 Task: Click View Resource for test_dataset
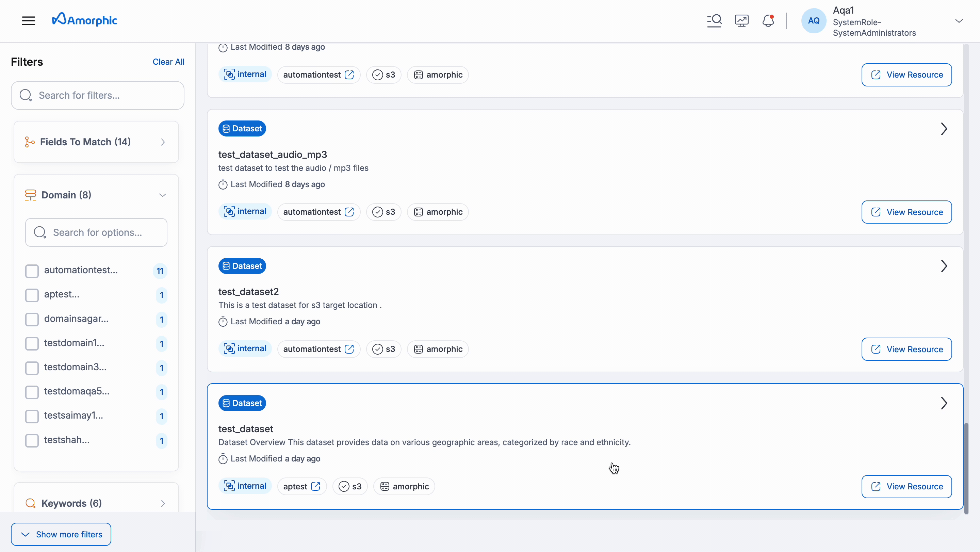(906, 486)
